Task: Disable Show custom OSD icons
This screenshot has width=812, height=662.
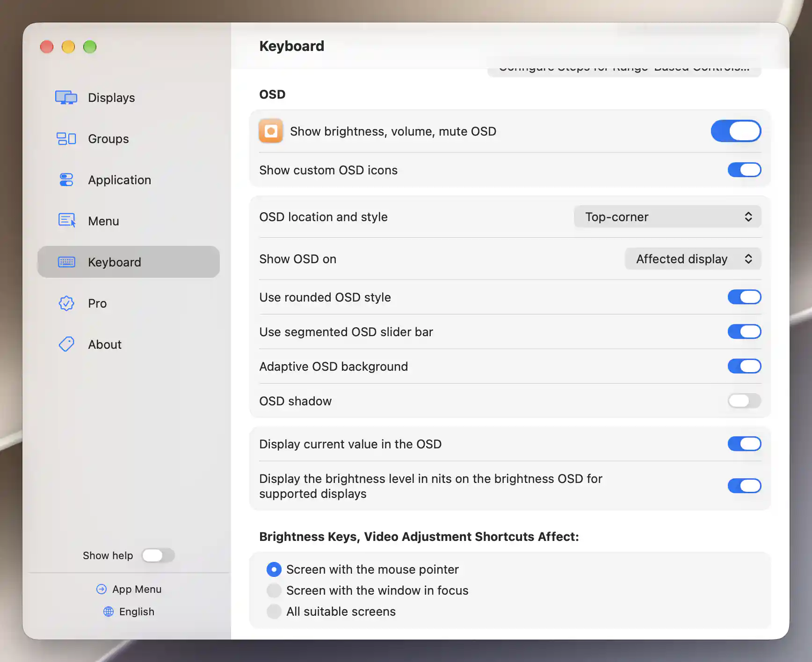Action: pyautogui.click(x=744, y=170)
